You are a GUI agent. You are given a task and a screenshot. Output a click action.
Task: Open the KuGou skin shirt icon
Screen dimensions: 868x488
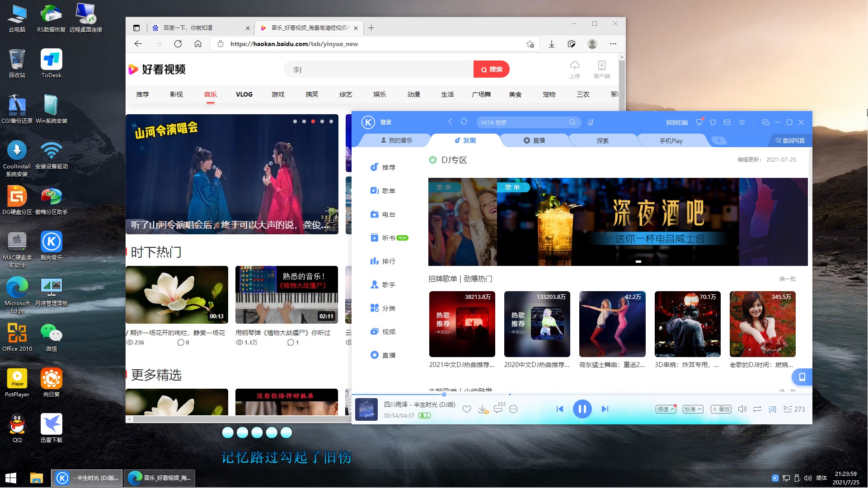click(713, 122)
